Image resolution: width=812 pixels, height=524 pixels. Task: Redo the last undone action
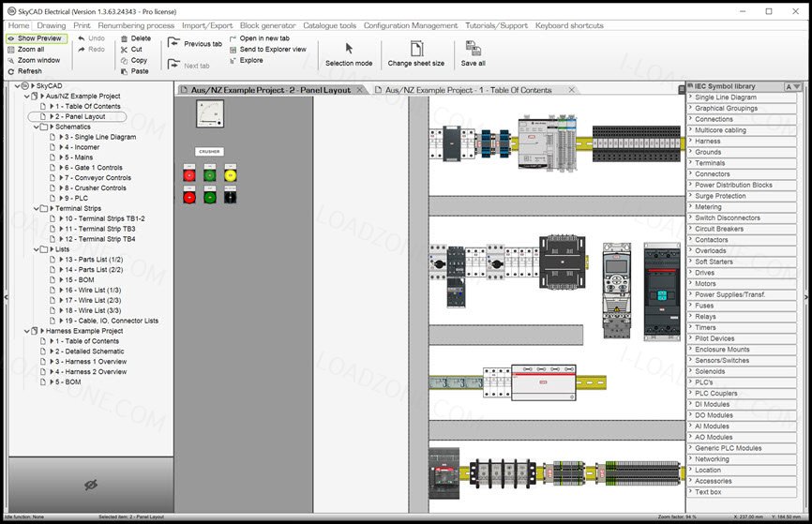pyautogui.click(x=91, y=49)
